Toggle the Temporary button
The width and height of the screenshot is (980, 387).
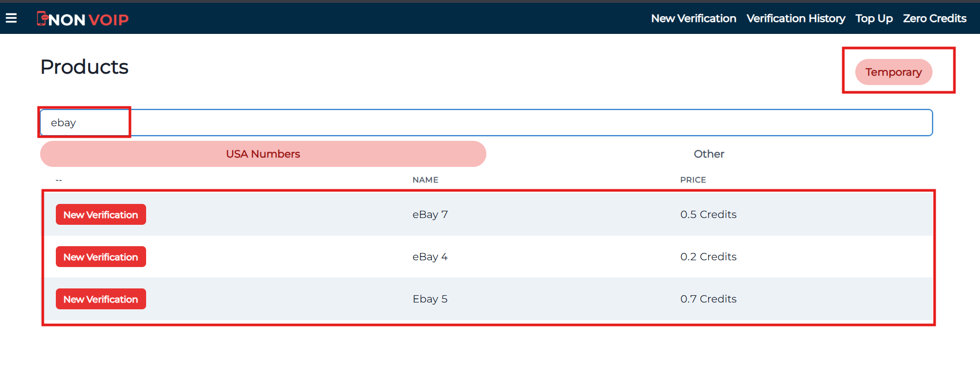(893, 72)
